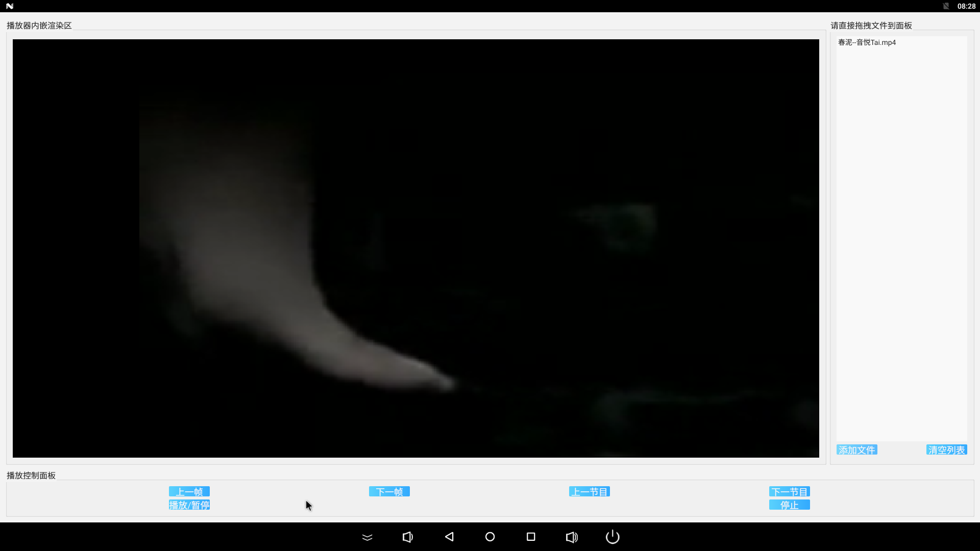
Task: Add a file with 添加文件 button
Action: point(857,449)
